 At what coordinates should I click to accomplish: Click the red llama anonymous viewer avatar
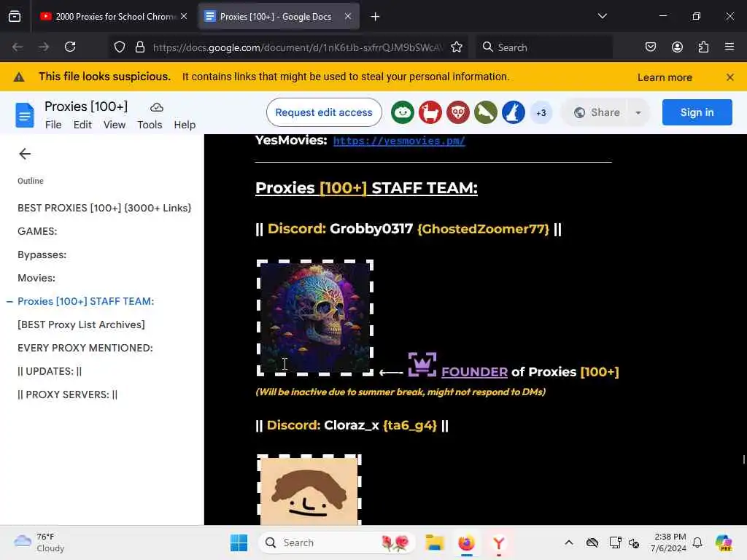pos(430,113)
